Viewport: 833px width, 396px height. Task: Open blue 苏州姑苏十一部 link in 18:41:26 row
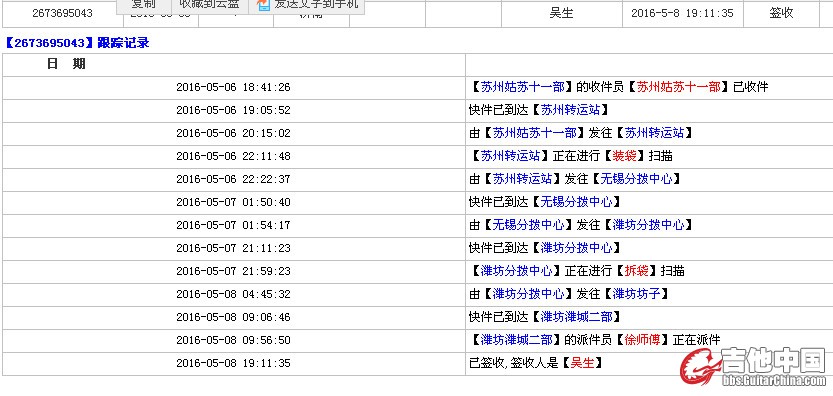pos(523,87)
